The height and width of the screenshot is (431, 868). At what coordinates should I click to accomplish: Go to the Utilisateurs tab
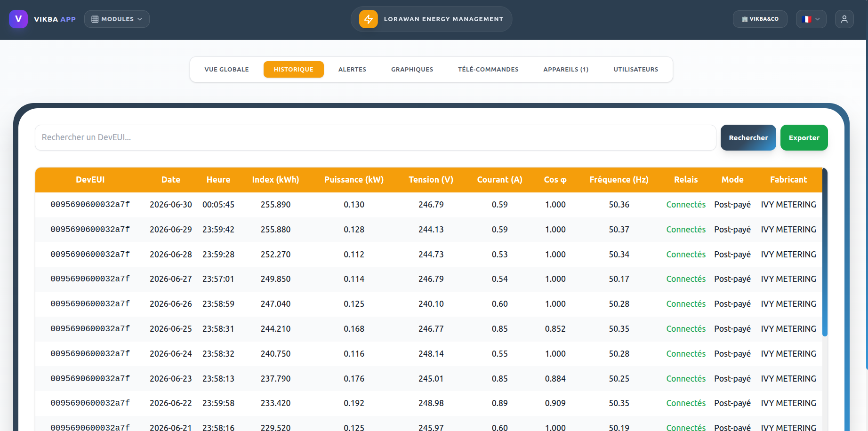point(636,69)
